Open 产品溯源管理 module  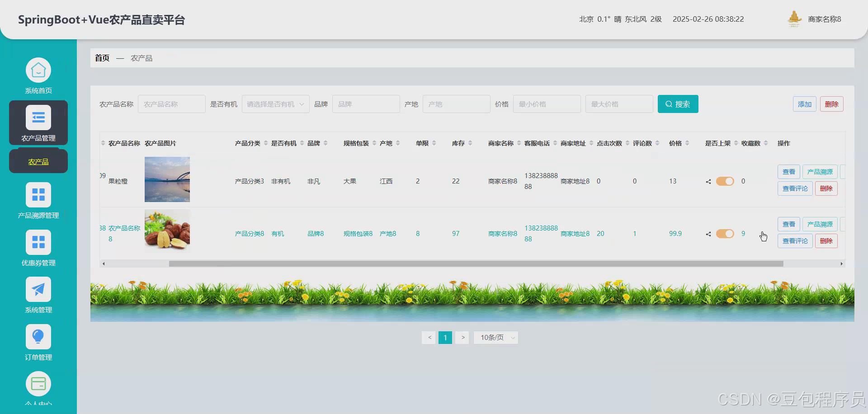click(x=38, y=200)
